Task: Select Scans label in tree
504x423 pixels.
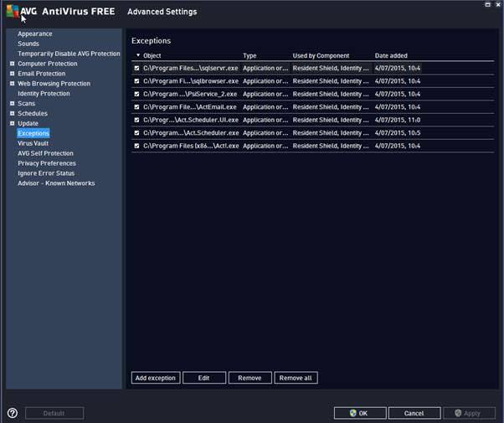Action: pos(26,104)
